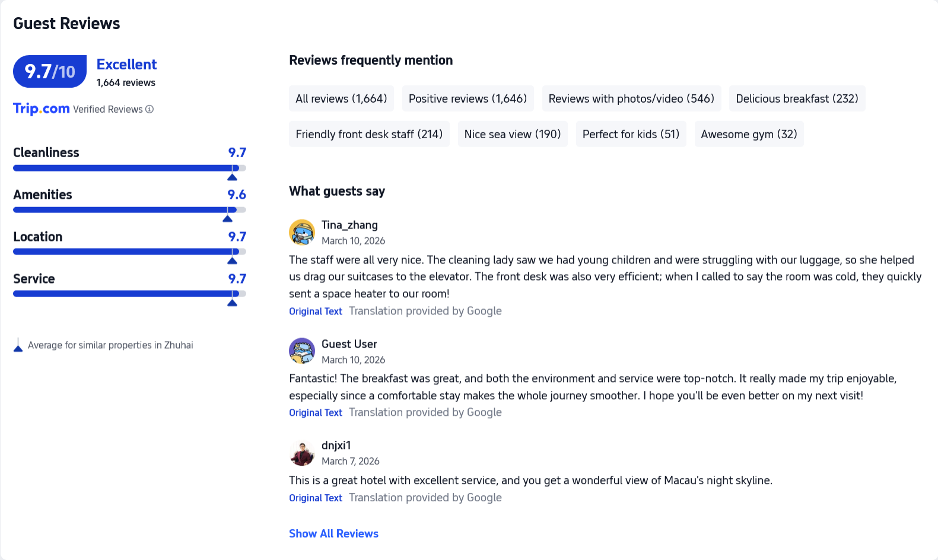The image size is (938, 560).
Task: Pick the Perfect for kids (51) tag
Action: pos(631,134)
